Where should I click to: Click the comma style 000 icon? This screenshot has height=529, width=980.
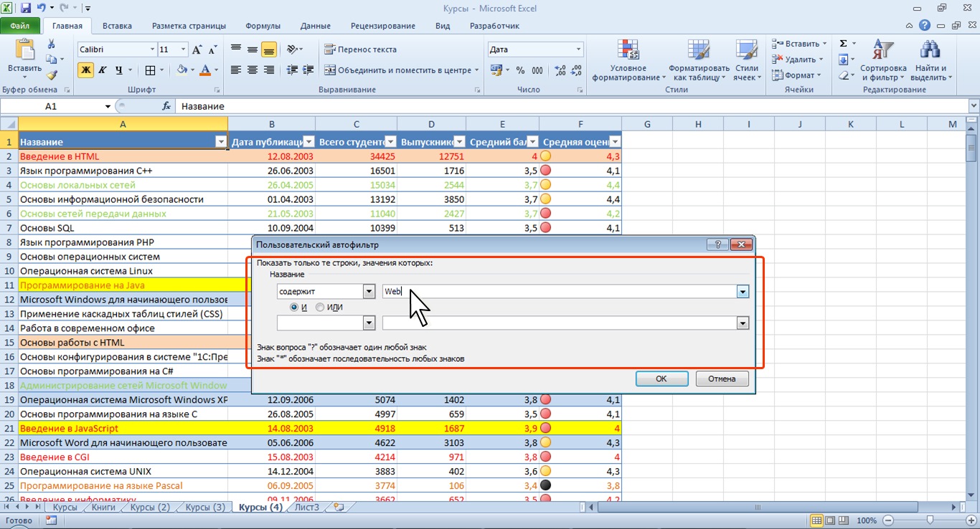click(537, 70)
